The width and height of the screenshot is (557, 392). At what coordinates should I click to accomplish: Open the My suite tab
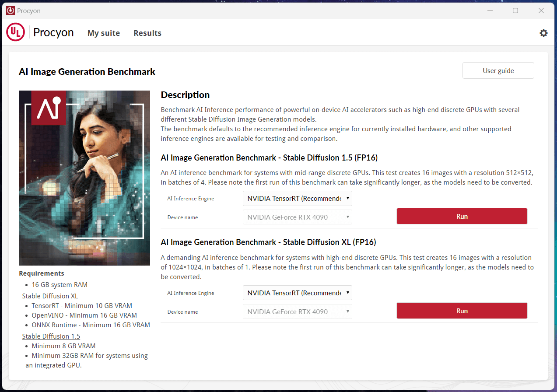(104, 33)
